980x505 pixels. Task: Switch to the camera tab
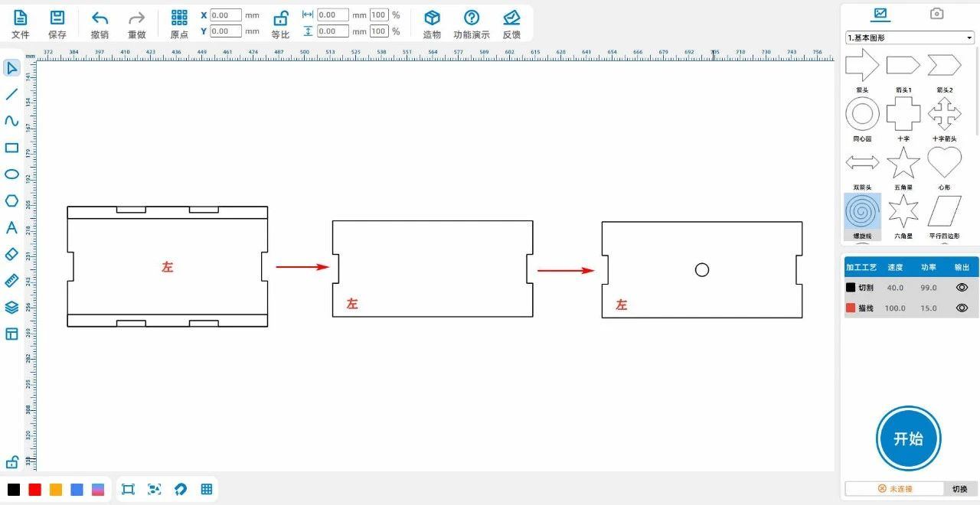pos(936,13)
